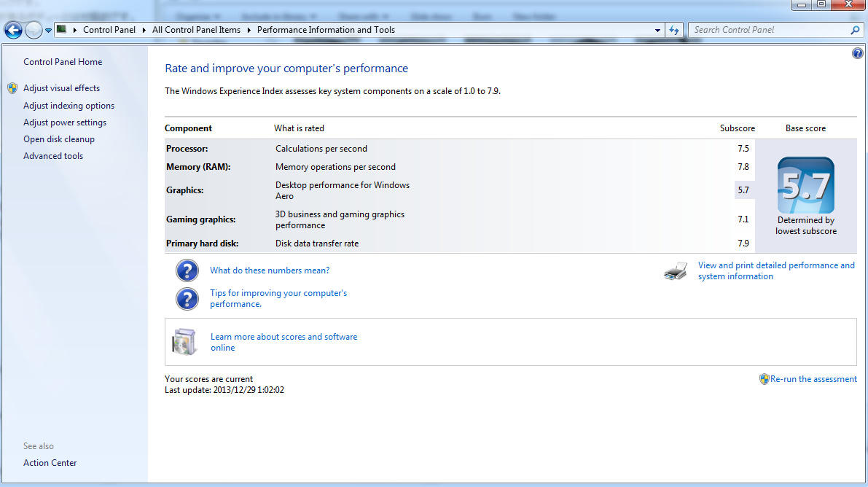Open Adjust visual effects link
Viewport: 868px width, 487px height.
pos(61,88)
